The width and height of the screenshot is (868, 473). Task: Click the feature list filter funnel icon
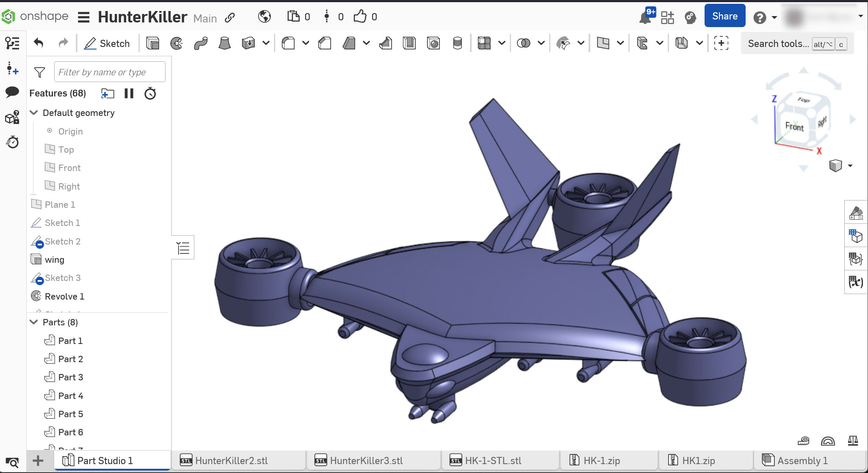tap(39, 72)
